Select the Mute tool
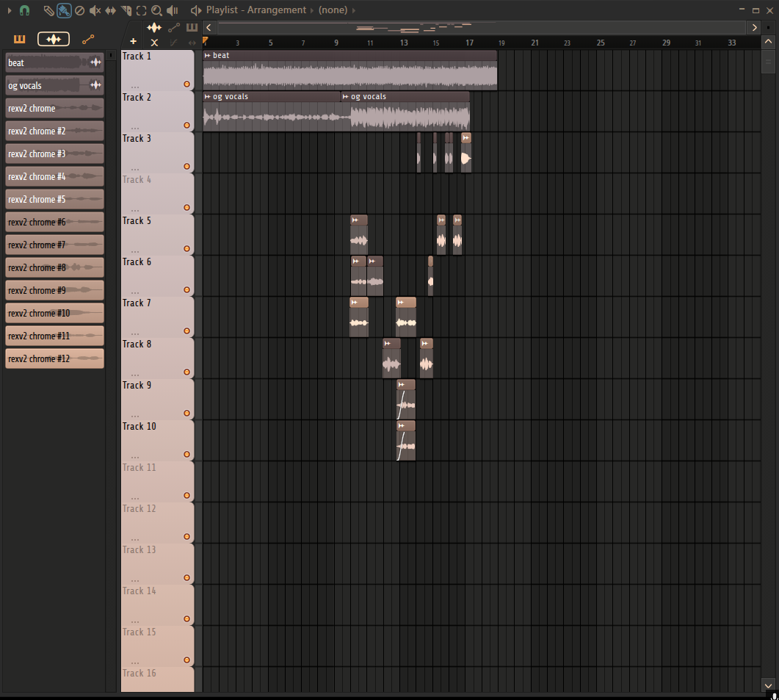779x700 pixels. [95, 10]
